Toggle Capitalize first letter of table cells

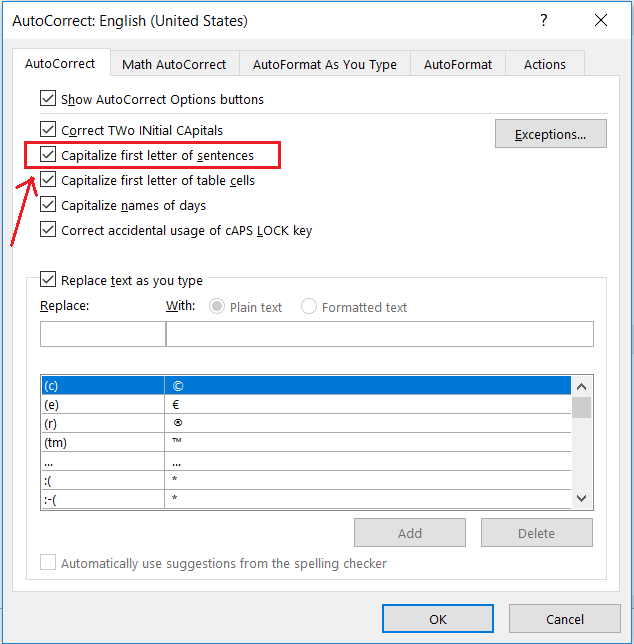tap(48, 180)
